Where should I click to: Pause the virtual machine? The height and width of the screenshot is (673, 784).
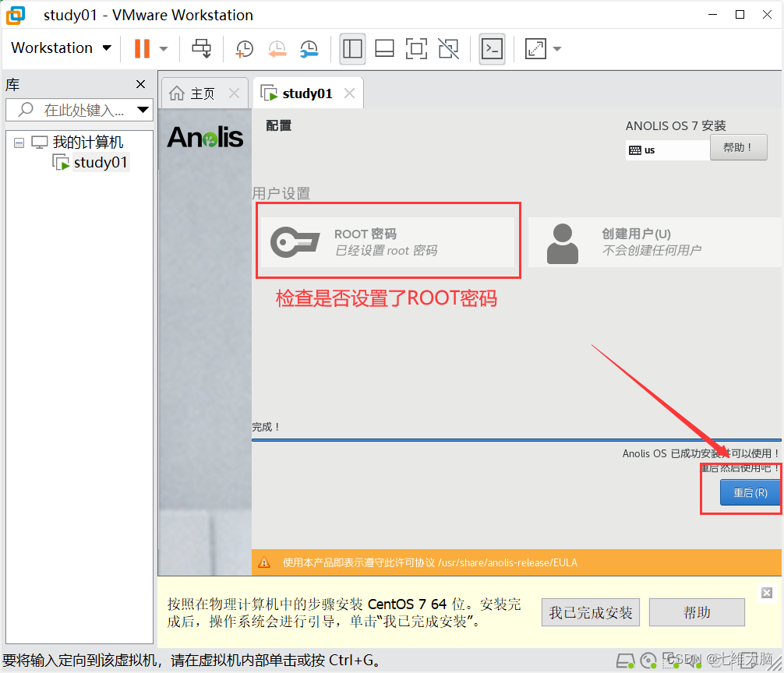pos(142,48)
